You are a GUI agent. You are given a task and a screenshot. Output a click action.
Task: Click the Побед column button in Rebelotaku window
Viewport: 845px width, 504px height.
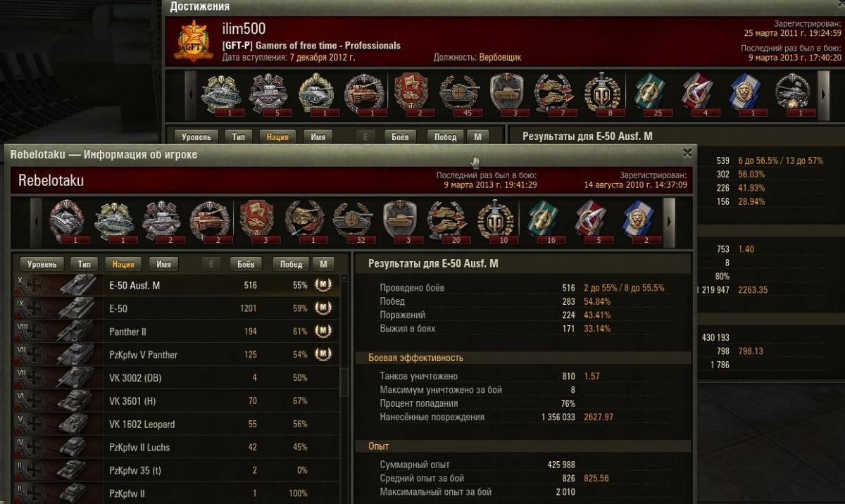(x=292, y=264)
